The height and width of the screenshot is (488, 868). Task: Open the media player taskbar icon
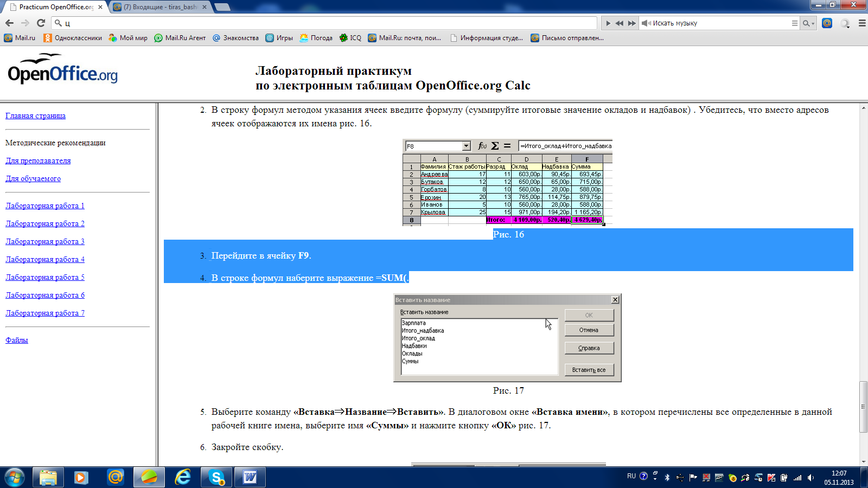coord(81,477)
